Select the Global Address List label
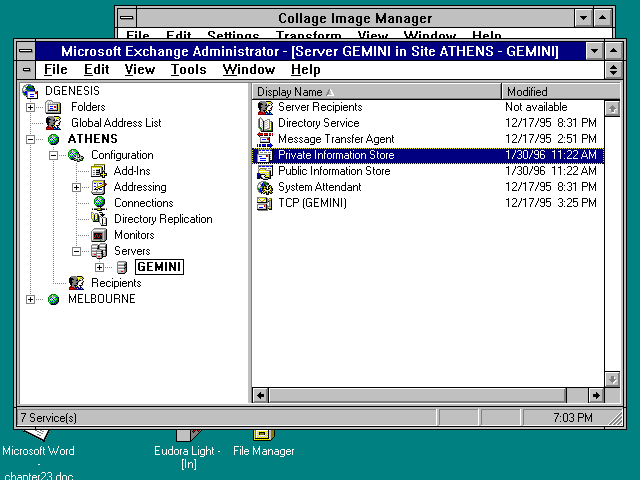Screen dimensions: 640x480 tap(116, 123)
